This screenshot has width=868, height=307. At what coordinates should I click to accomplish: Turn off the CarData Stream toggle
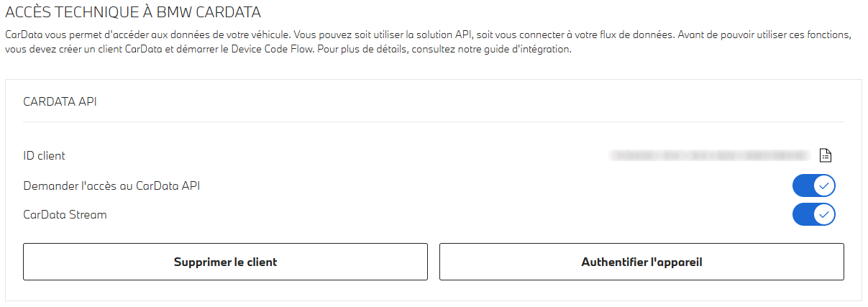coord(813,214)
